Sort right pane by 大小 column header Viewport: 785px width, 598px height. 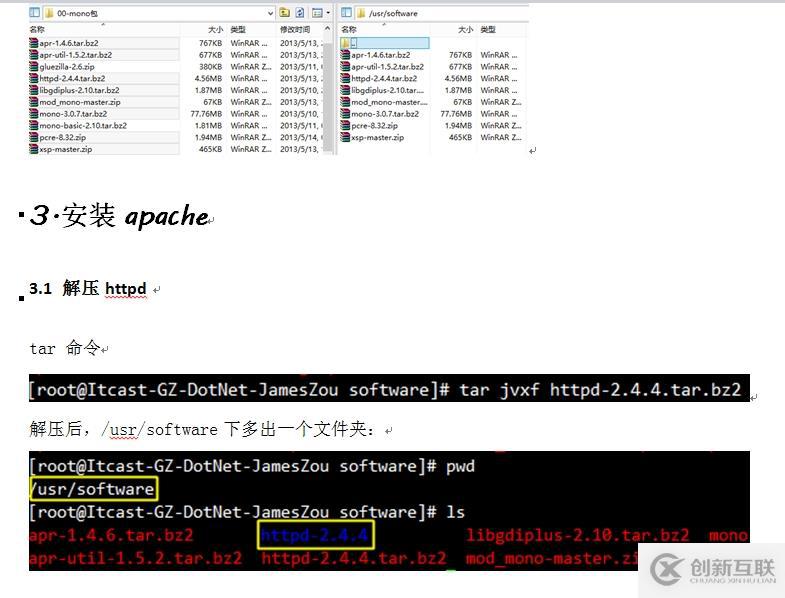tap(466, 30)
